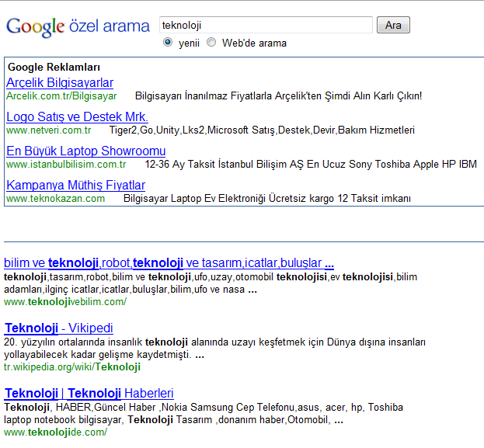Click the Tiger2,Go,Unity,Lks2 ad description
The image size is (484, 448).
[x=262, y=130]
